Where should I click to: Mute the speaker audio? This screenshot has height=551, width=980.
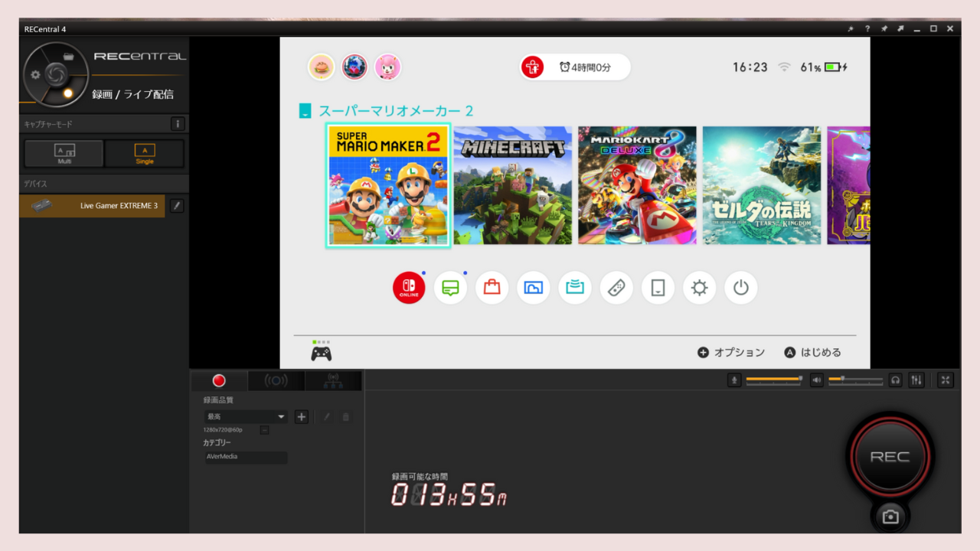(817, 380)
